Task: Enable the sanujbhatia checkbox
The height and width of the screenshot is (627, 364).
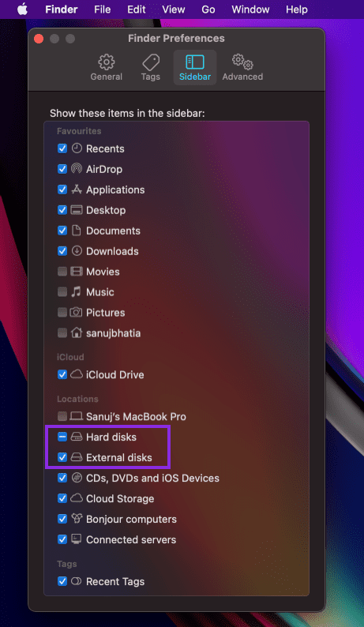Action: pos(62,332)
